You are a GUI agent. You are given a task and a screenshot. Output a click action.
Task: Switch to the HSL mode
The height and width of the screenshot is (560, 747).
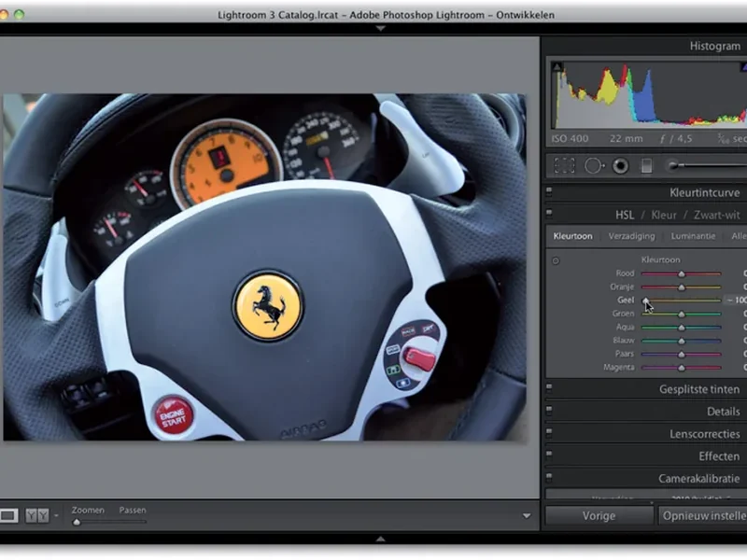(624, 216)
